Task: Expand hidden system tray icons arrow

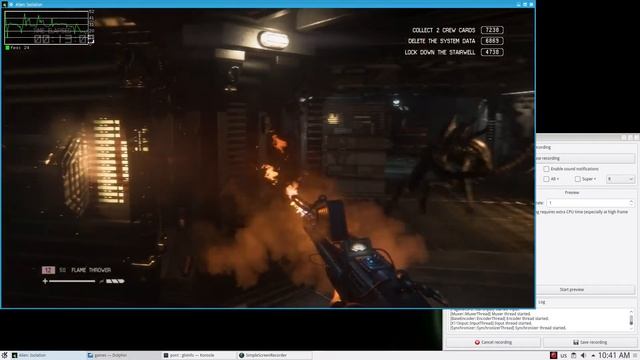Action: tap(593, 356)
